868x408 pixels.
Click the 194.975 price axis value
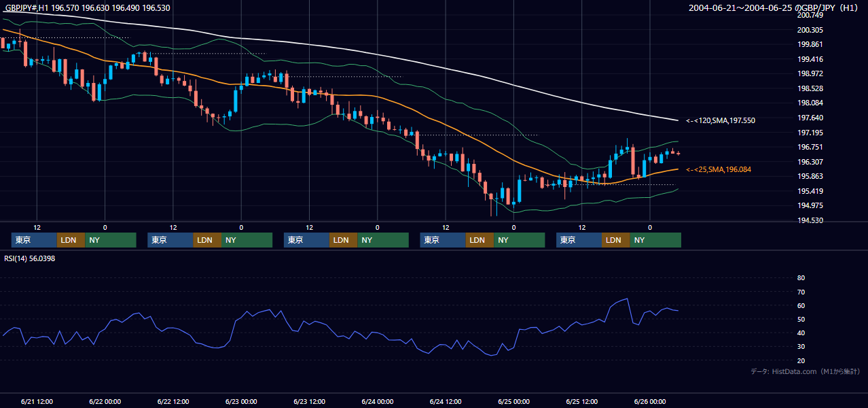point(810,205)
